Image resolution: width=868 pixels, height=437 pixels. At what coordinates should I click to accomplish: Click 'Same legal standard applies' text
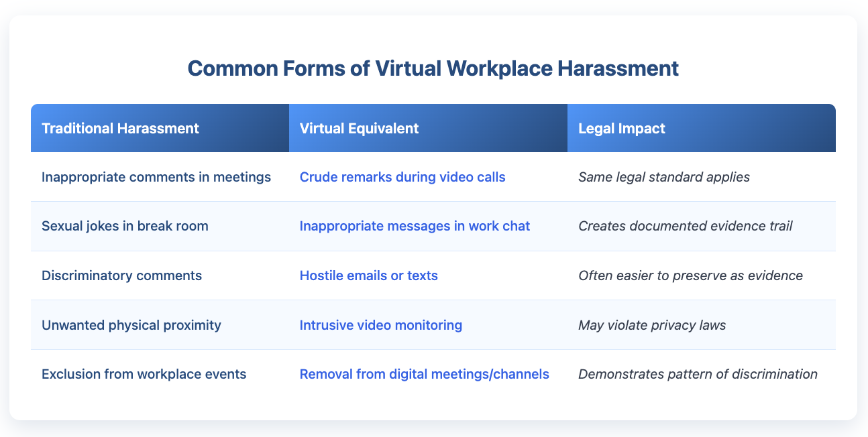[663, 177]
